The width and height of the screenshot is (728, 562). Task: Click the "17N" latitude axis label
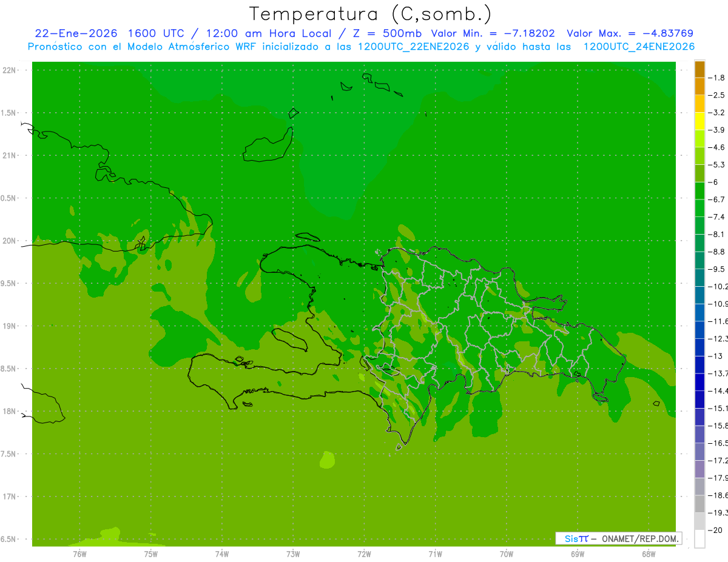tap(10, 497)
